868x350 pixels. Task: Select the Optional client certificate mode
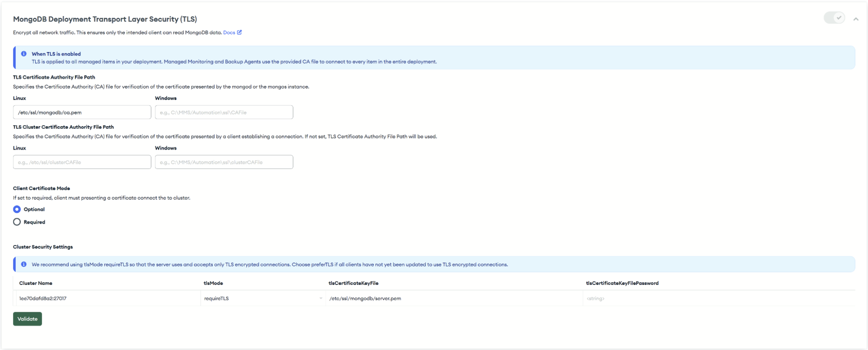(x=17, y=209)
